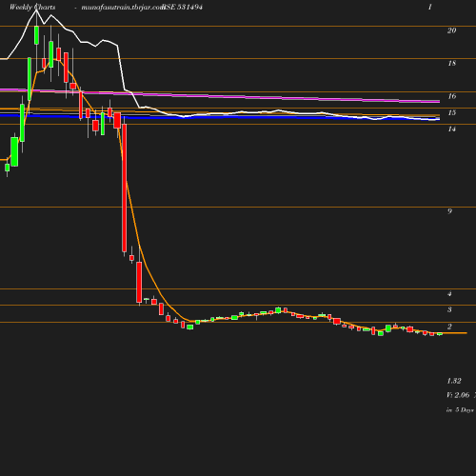
Task: Click the 'Weekly Charts' title text
Action: pyautogui.click(x=32, y=7)
